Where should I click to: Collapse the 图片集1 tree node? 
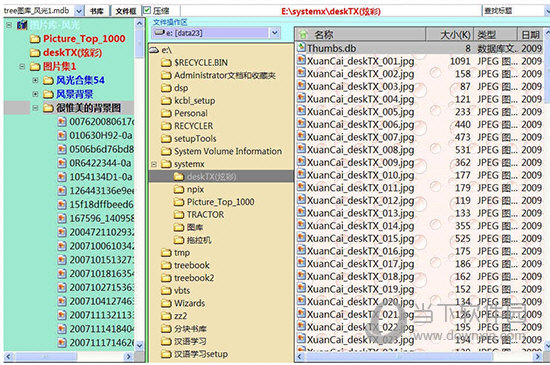(22, 66)
